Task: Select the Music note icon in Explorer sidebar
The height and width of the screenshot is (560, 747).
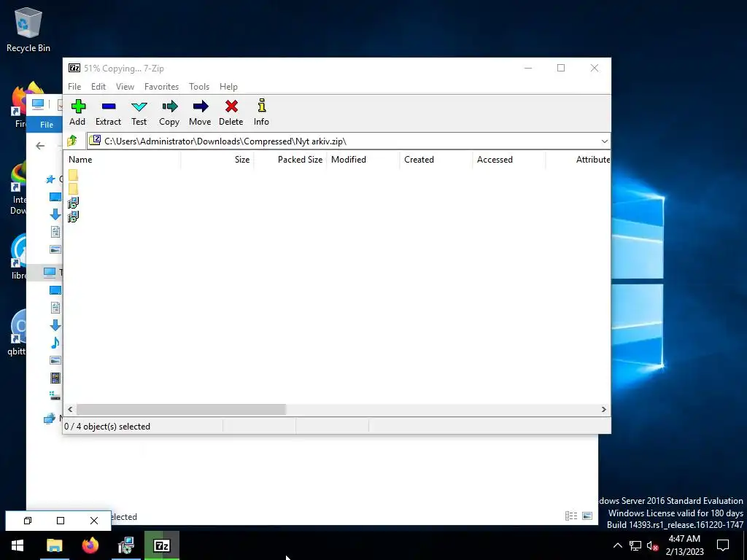Action: (55, 343)
